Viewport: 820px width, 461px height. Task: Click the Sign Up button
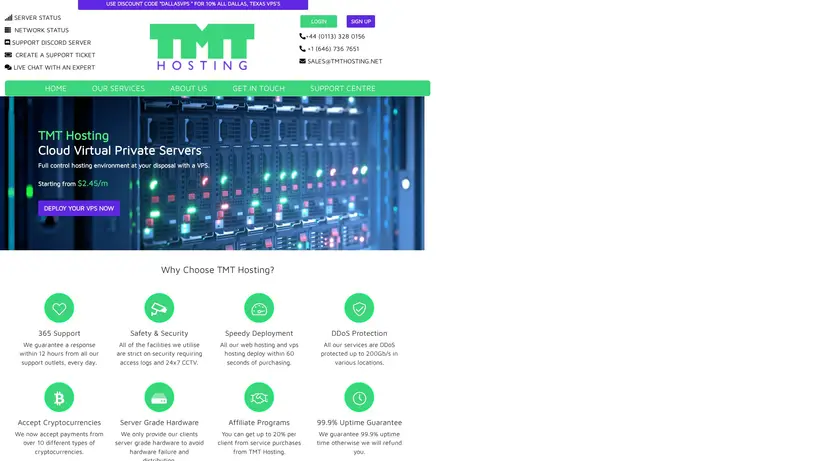coord(361,21)
